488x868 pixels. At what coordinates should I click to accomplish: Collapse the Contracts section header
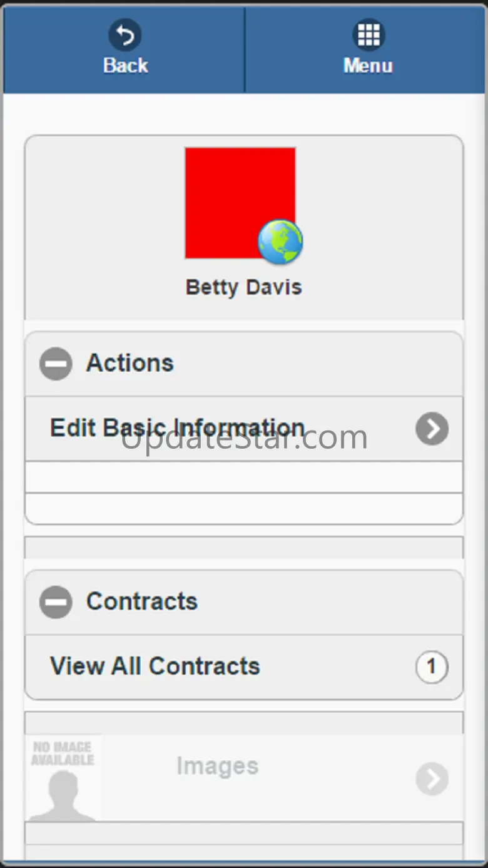coord(250,602)
